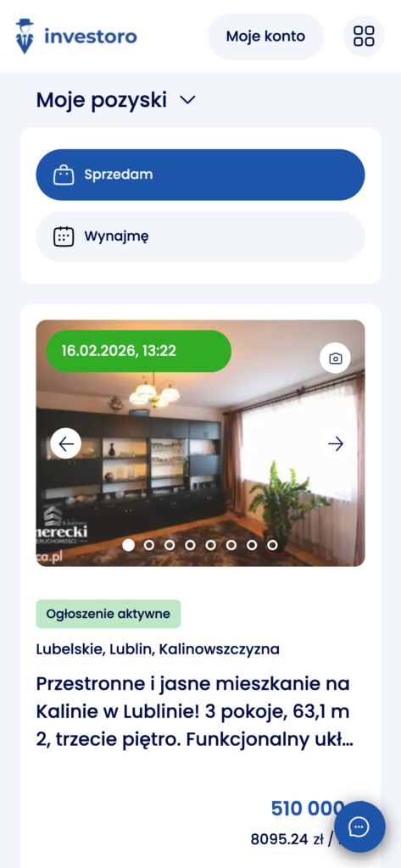Expand the Moje pozyski chevron

pyautogui.click(x=187, y=100)
